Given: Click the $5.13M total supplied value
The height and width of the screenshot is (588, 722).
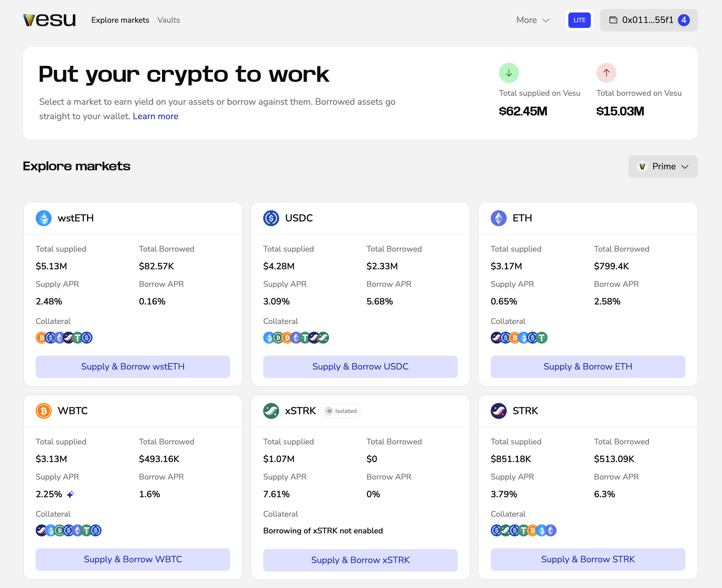Looking at the screenshot, I should (x=51, y=266).
